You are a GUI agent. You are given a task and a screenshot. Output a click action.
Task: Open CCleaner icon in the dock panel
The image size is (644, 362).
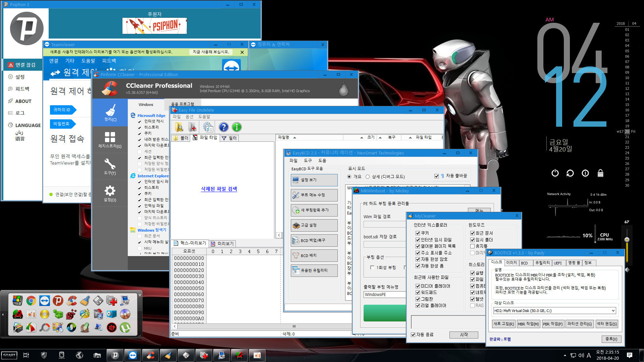click(x=71, y=301)
